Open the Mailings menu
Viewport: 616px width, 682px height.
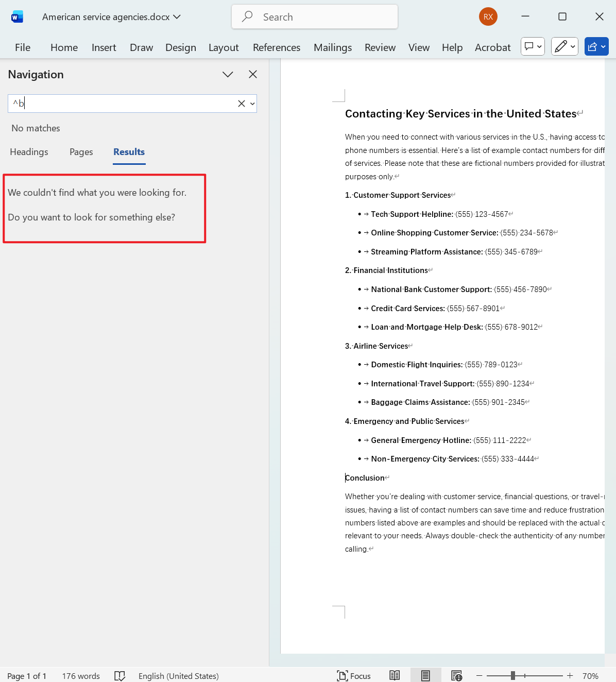click(332, 47)
